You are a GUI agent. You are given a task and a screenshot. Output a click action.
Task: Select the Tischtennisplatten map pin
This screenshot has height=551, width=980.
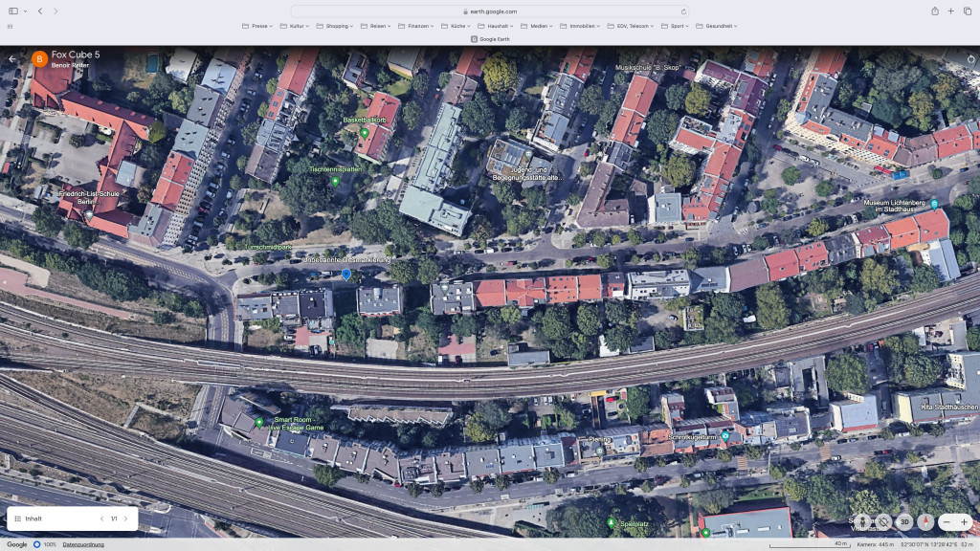[336, 182]
